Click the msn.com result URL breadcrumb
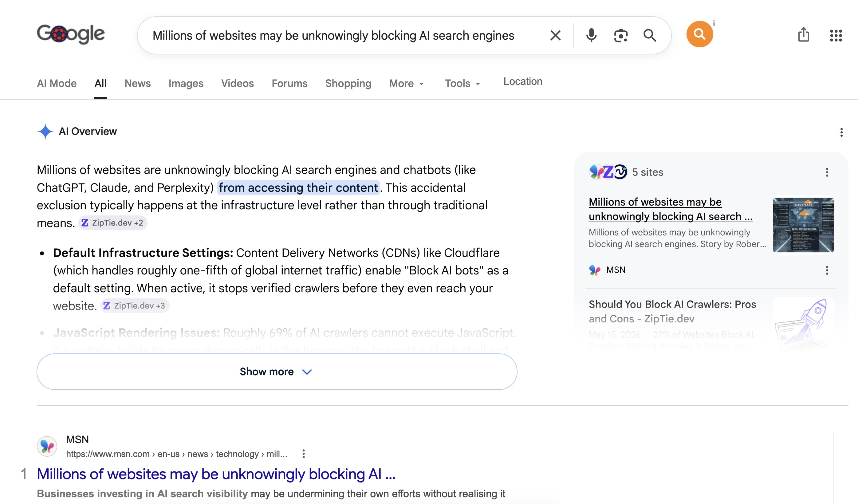The image size is (858, 504). point(176,454)
